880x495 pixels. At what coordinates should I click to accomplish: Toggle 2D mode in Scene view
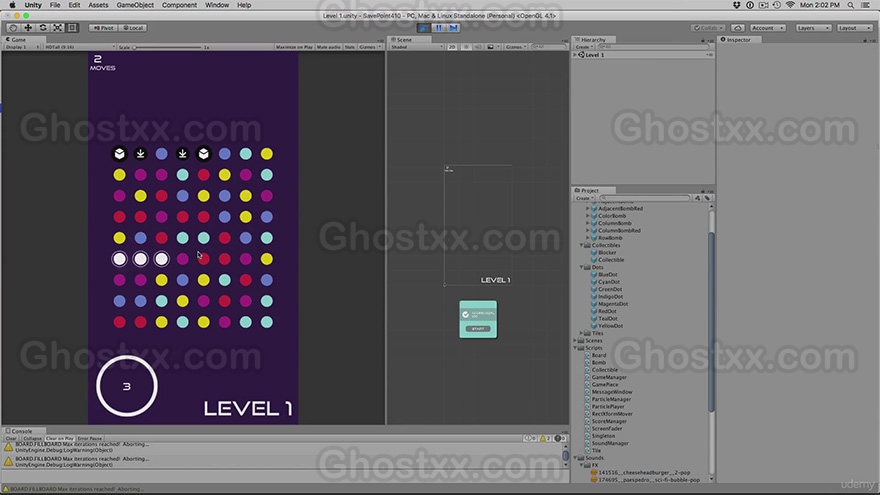(452, 47)
